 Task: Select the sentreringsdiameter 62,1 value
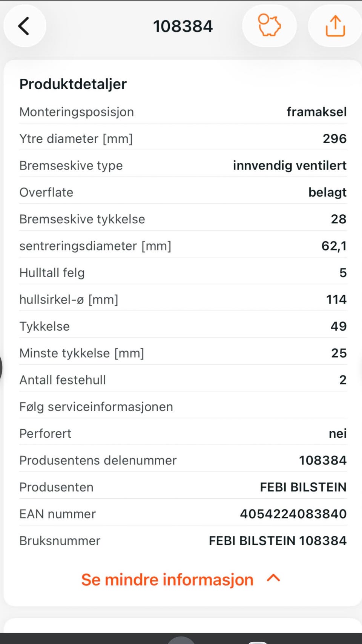(x=334, y=246)
